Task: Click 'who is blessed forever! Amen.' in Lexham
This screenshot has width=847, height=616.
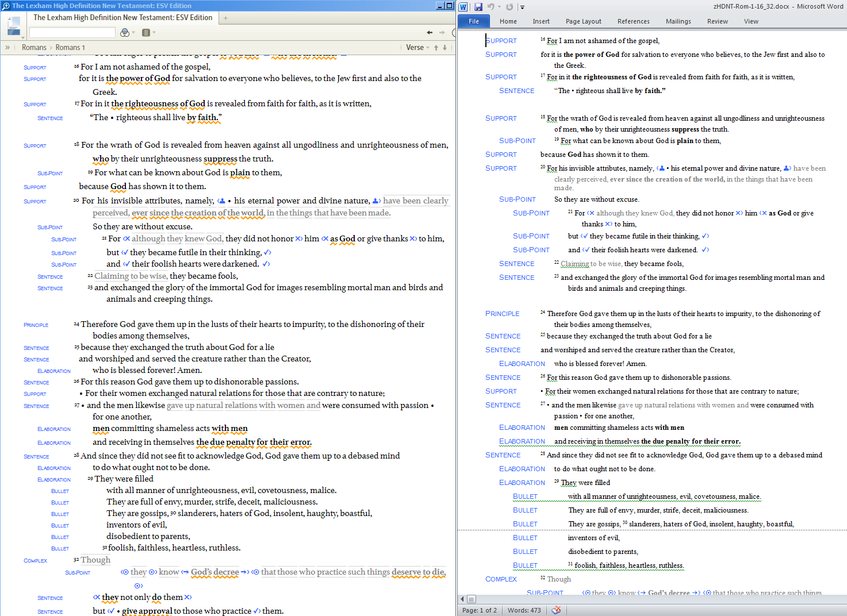Action: click(x=147, y=370)
